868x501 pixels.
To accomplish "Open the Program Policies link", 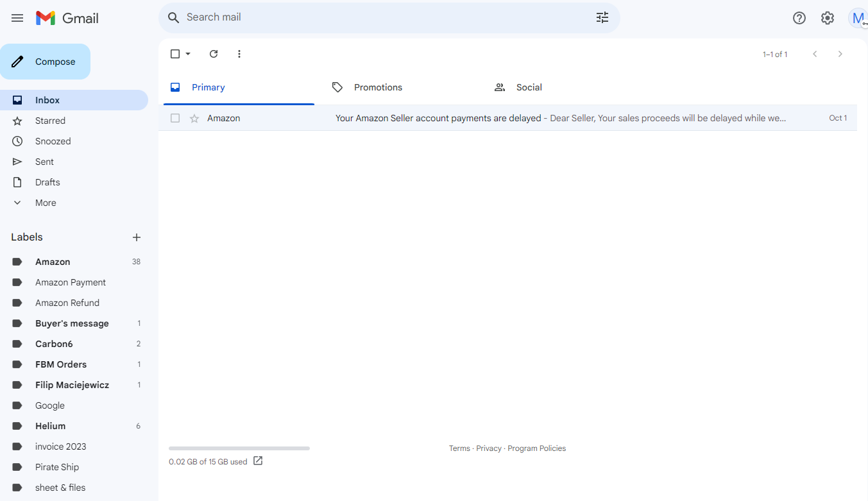I will 537,448.
